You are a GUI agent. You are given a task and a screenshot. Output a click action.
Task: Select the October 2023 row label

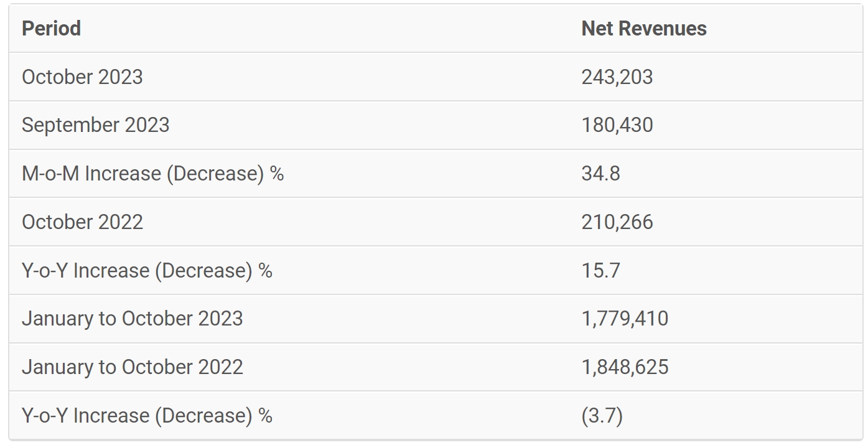click(82, 77)
